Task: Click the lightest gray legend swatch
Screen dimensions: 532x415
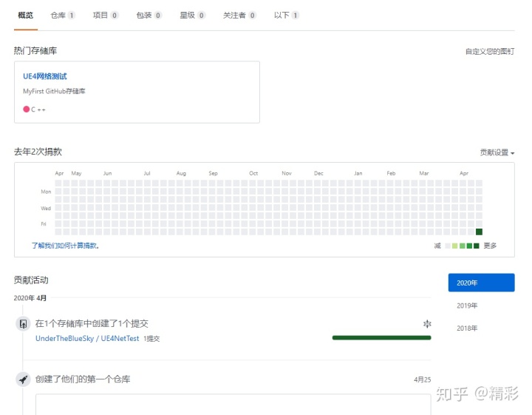Action: pos(448,246)
